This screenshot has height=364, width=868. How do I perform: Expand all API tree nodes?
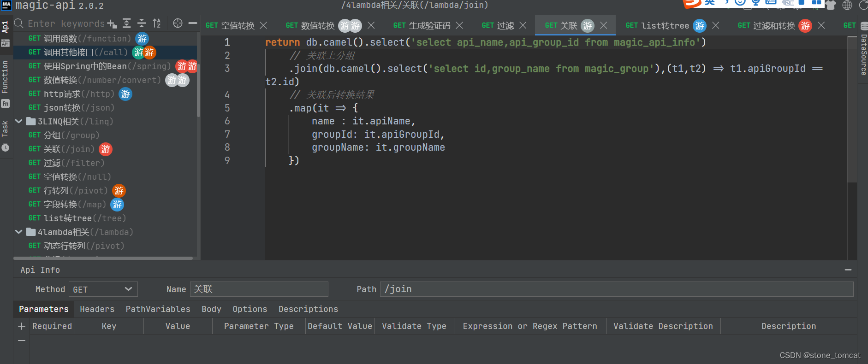[x=127, y=23]
